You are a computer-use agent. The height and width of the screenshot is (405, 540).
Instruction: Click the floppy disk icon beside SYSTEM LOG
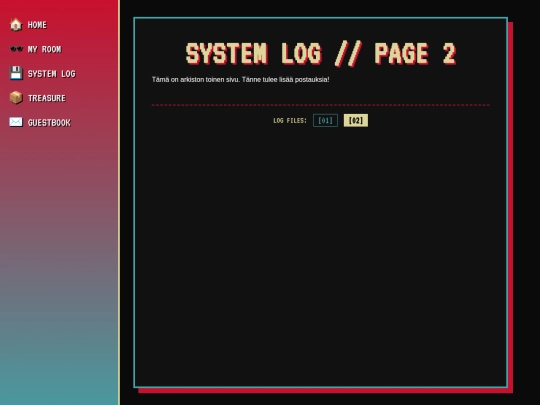(x=16, y=73)
